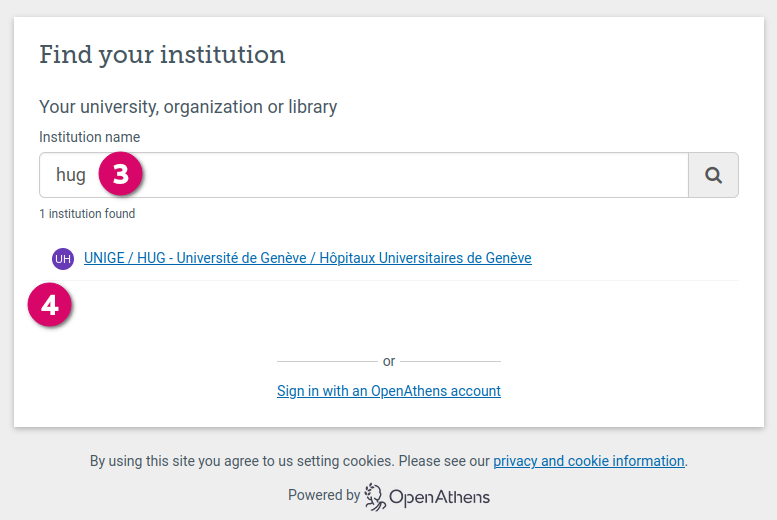Click the 'Powered by' footer text
Screen dimensions: 777x520
tap(323, 495)
